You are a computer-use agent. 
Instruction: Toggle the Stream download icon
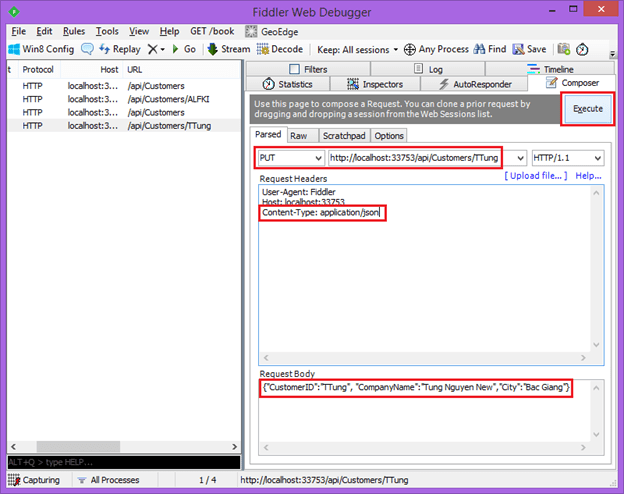213,49
